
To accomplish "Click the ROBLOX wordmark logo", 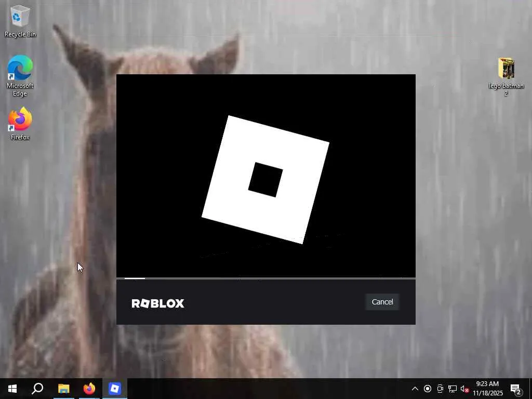I will coord(158,303).
